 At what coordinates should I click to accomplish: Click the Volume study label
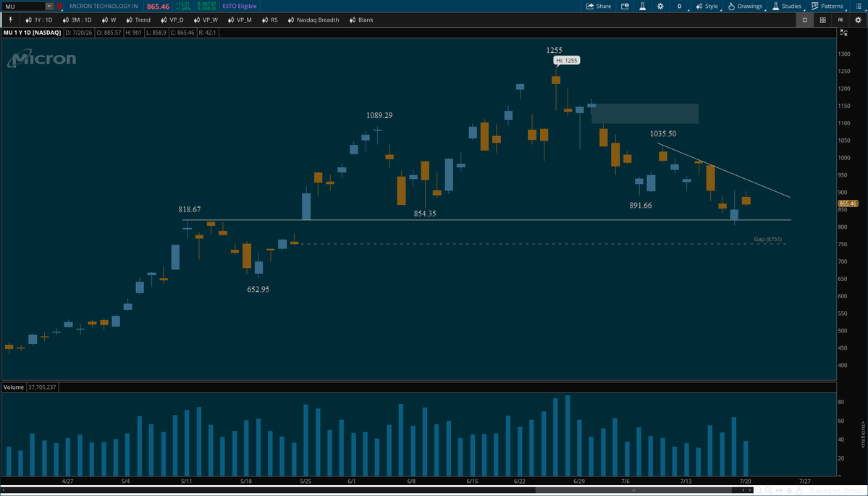[x=13, y=387]
